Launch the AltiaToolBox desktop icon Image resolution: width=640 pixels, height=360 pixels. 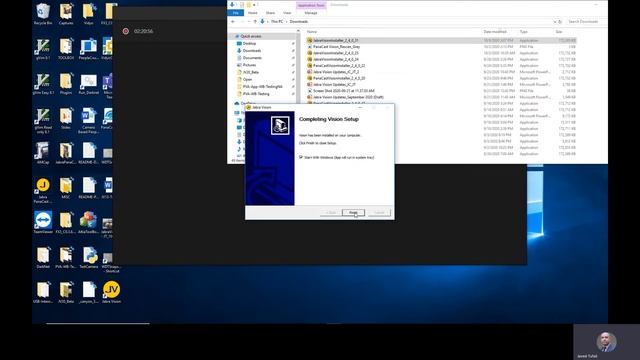[x=89, y=223]
